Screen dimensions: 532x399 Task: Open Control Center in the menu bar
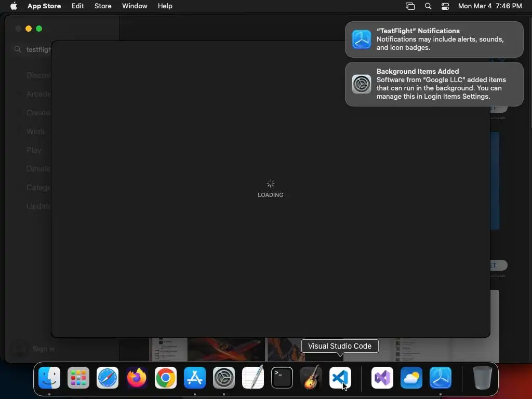[x=445, y=6]
